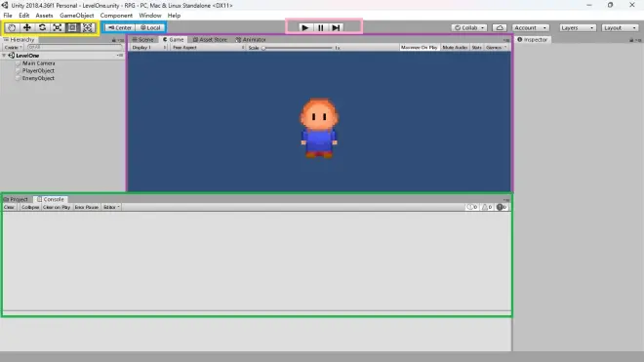Open the Edit menu
This screenshot has height=362, width=644.
(x=23, y=16)
